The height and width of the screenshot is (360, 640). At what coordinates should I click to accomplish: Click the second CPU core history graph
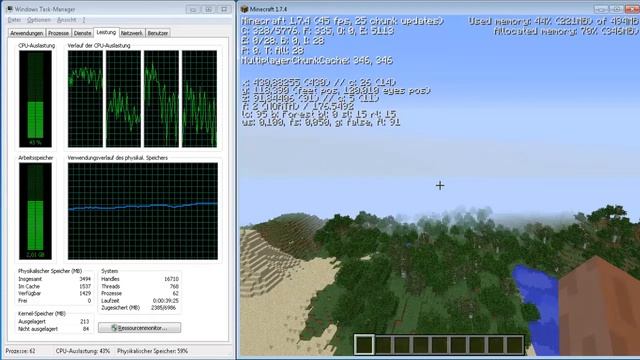[x=123, y=99]
